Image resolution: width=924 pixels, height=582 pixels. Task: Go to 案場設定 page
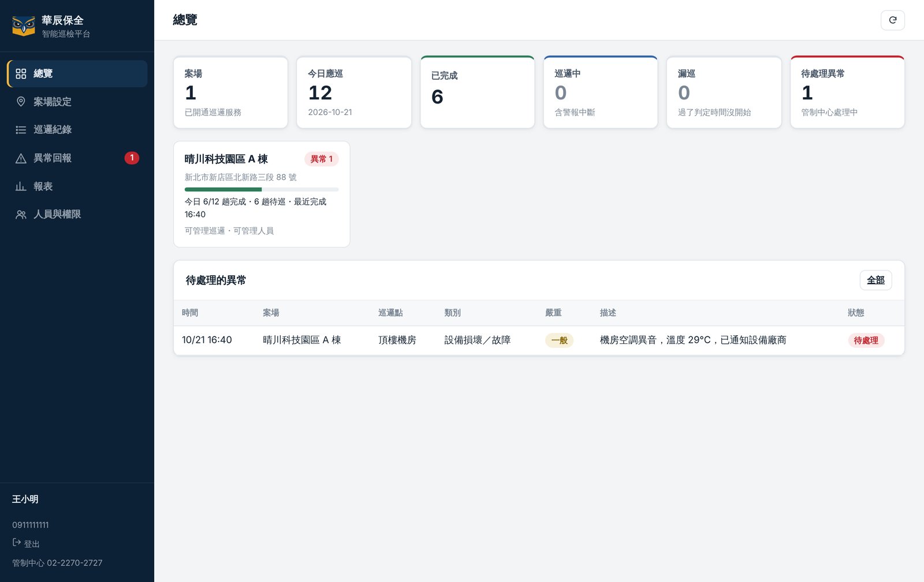(77, 102)
